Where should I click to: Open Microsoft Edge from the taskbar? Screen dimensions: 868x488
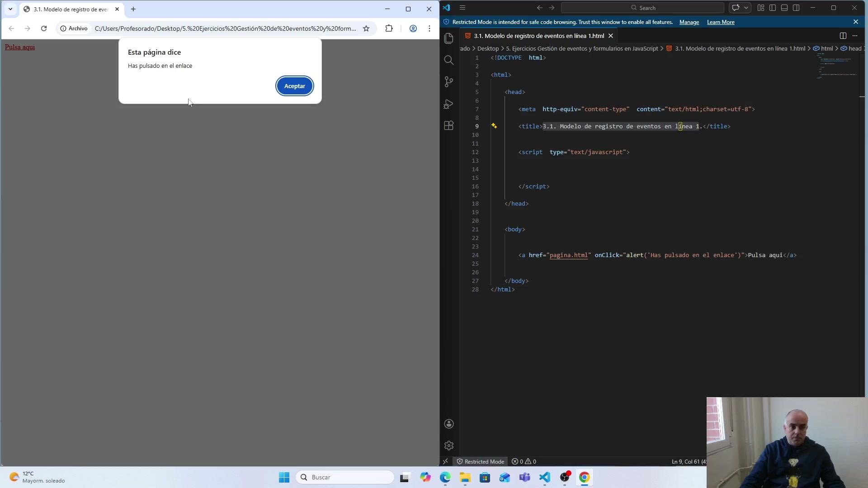[445, 477]
